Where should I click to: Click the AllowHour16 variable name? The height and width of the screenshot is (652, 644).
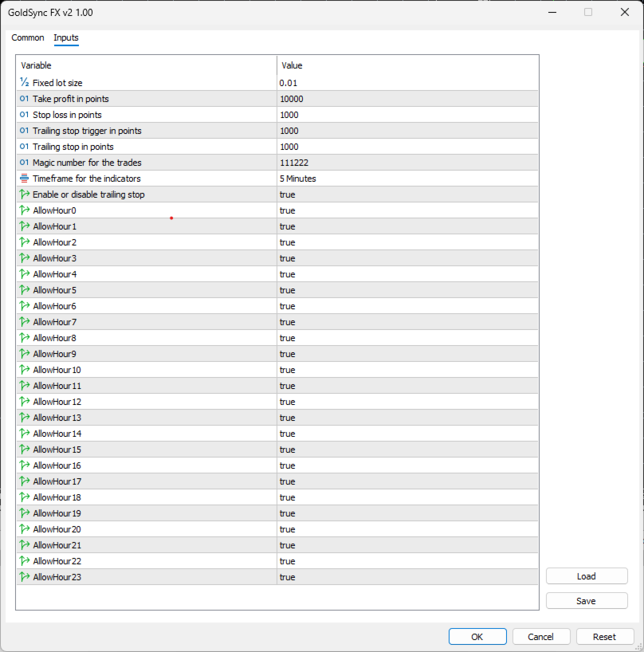pos(57,465)
